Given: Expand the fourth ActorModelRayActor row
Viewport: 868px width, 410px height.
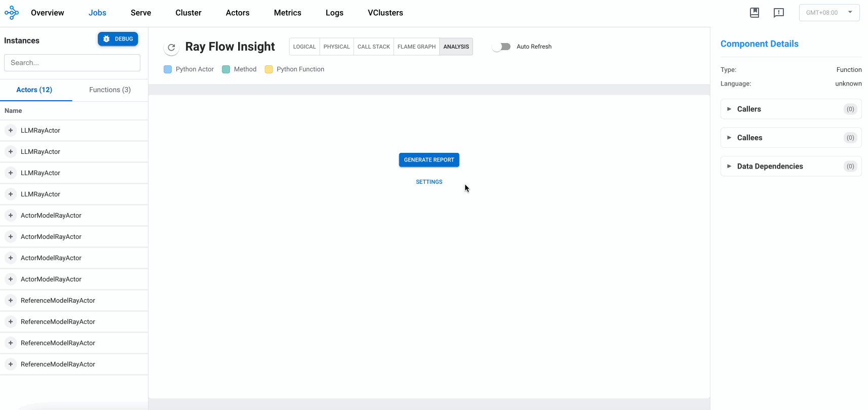Looking at the screenshot, I should click(x=11, y=279).
